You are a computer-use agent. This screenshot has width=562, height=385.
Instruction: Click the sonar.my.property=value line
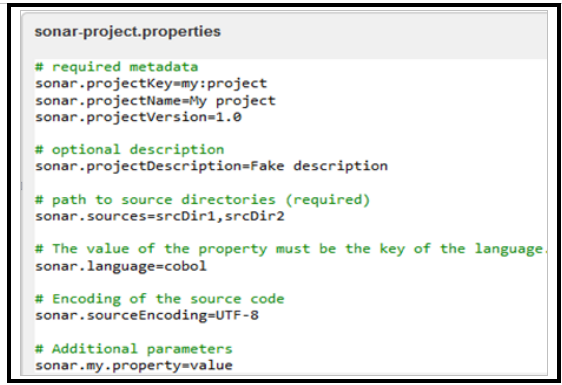(134, 366)
